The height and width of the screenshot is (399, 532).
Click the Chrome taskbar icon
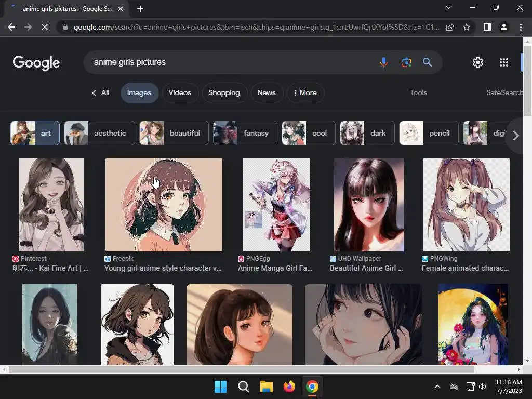pyautogui.click(x=312, y=387)
